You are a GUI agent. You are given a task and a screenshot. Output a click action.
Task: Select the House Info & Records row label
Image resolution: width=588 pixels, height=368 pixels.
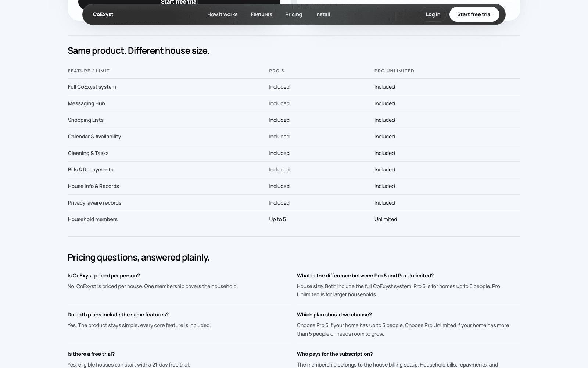click(x=93, y=186)
